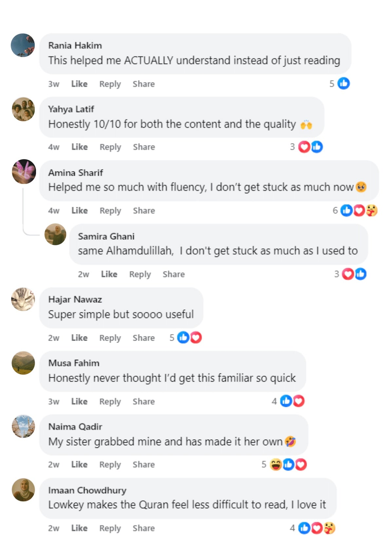Click the heart reaction on Samira Ghani's reply
392x559 pixels.
pyautogui.click(x=348, y=274)
